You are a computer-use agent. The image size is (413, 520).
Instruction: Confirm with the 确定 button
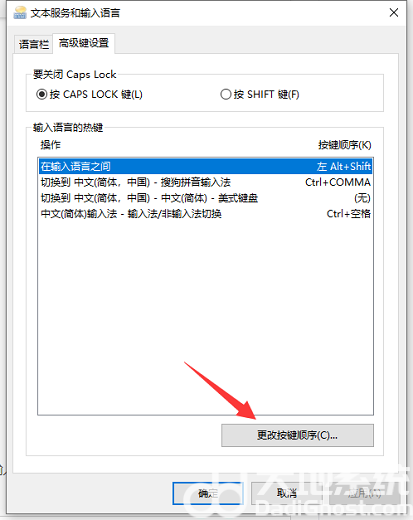tap(208, 493)
